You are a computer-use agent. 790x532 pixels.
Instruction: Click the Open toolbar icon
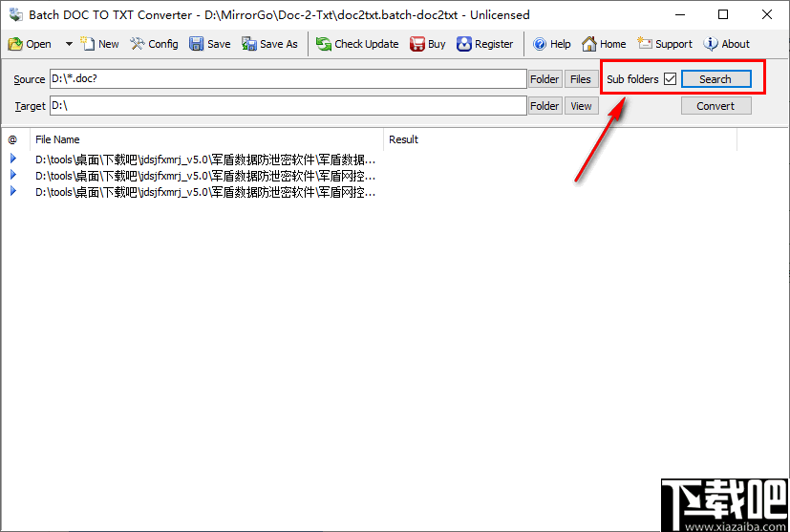click(15, 44)
